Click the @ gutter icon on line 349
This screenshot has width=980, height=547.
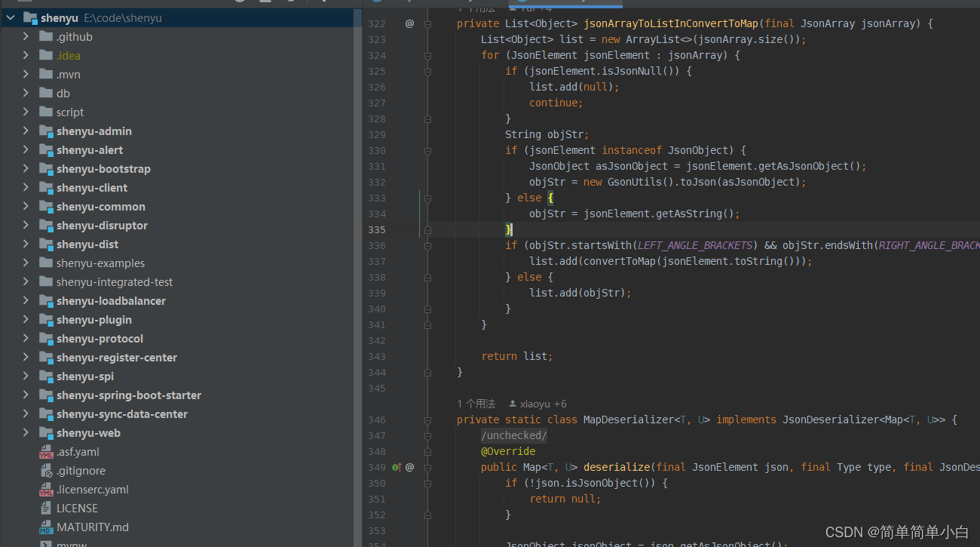(x=409, y=467)
